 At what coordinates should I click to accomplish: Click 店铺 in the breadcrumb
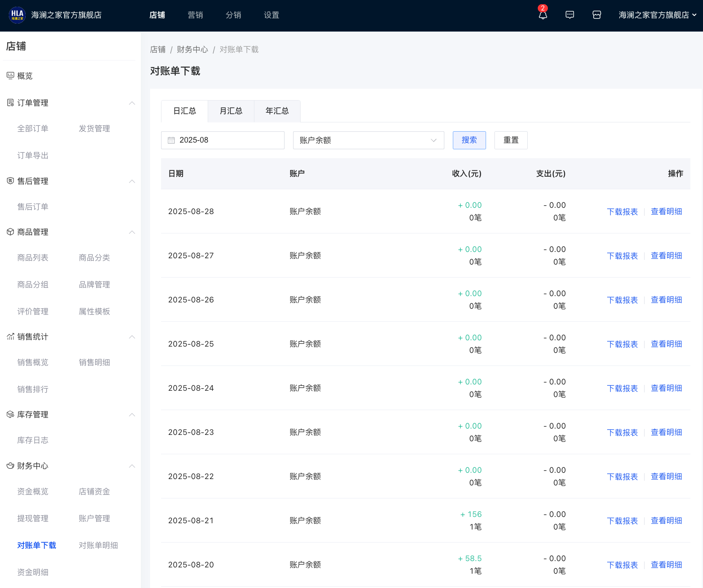point(158,50)
